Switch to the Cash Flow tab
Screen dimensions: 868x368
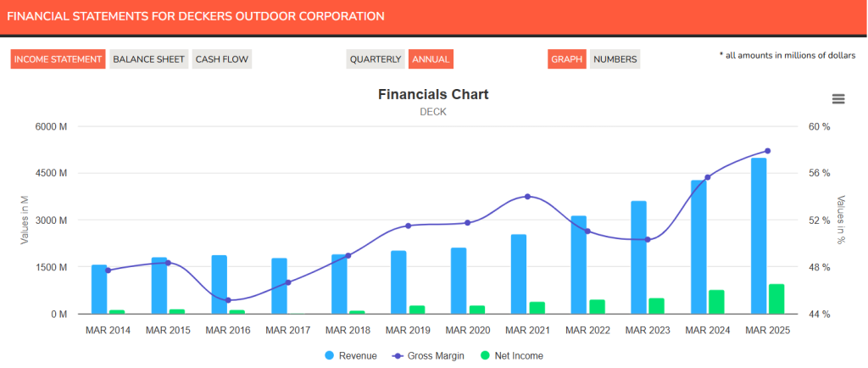[222, 59]
